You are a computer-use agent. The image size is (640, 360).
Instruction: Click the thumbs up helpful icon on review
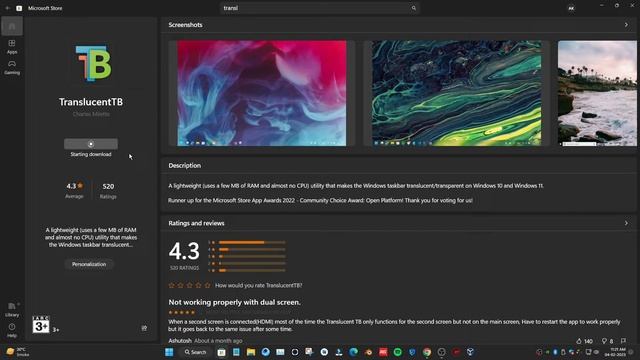(x=579, y=341)
